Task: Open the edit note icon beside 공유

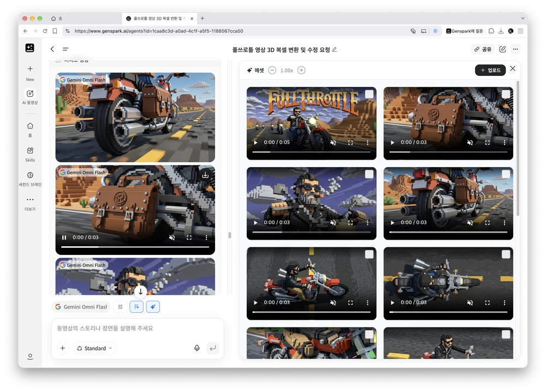Action: coord(502,50)
